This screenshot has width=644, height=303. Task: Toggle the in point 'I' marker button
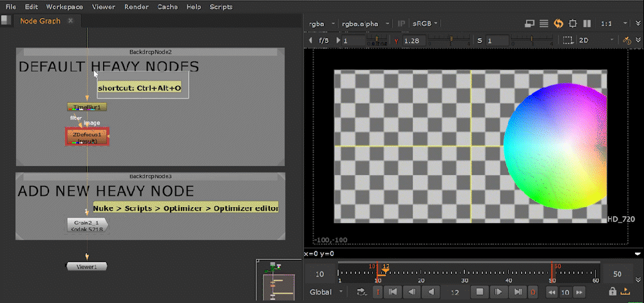point(378,292)
